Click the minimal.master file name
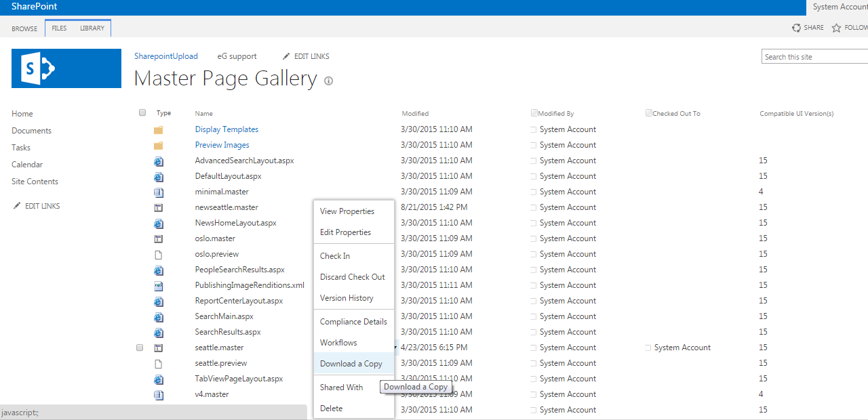868x420 pixels. pos(222,192)
